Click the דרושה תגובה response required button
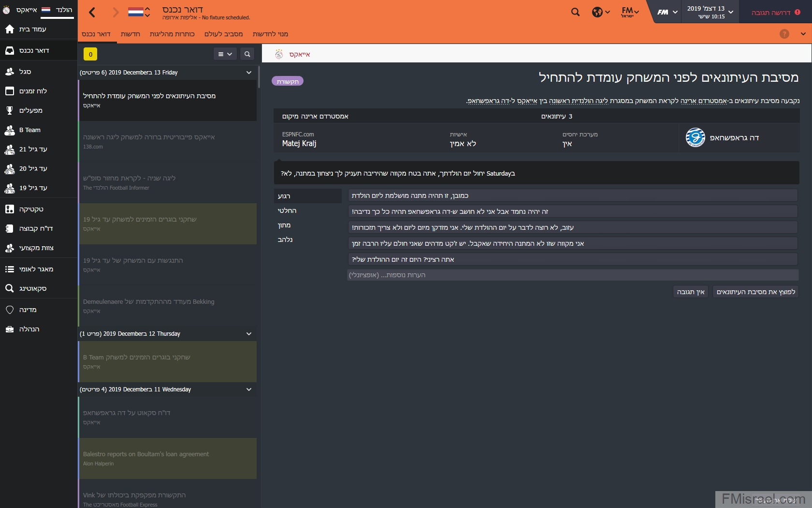This screenshot has height=508, width=812. click(x=776, y=12)
